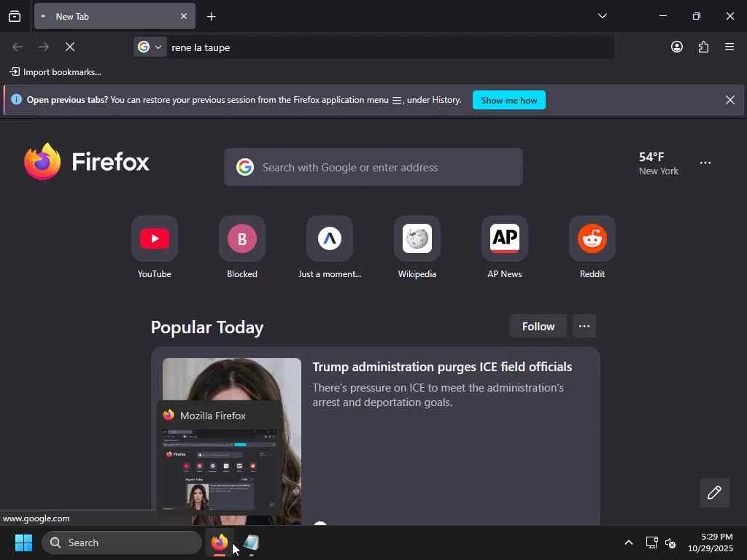
Task: Go back one page
Action: [x=18, y=47]
